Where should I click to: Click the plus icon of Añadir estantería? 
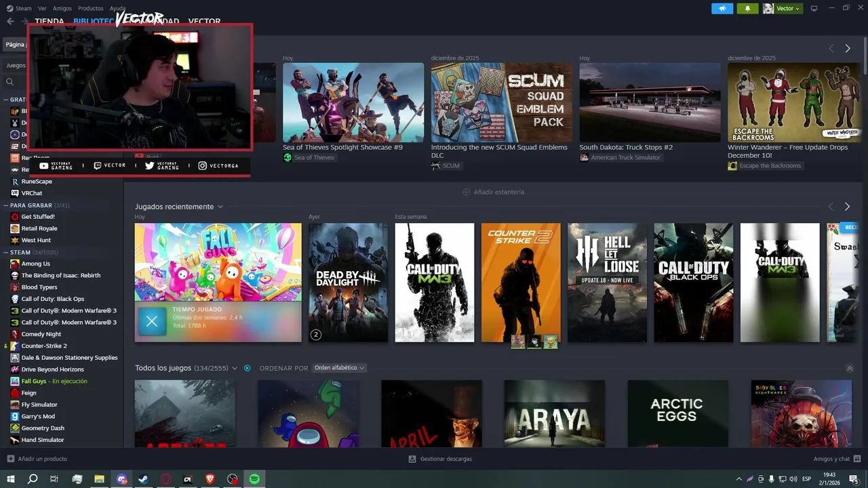point(466,192)
